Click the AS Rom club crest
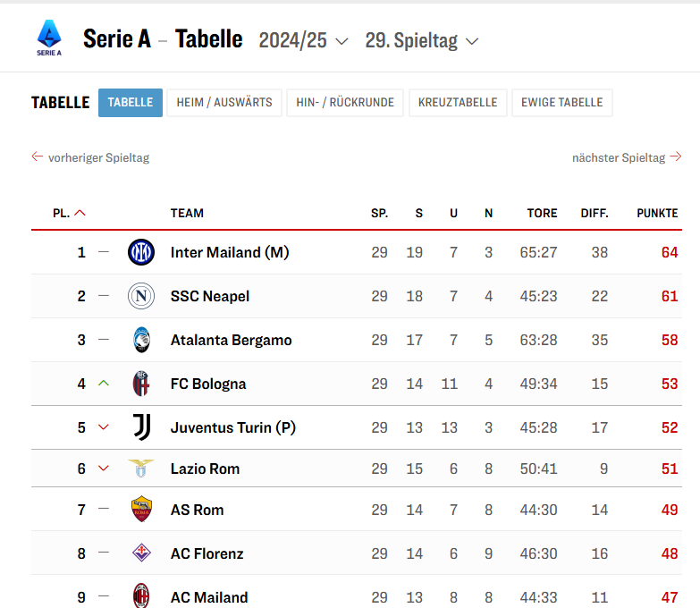This screenshot has width=700, height=608. 141,510
